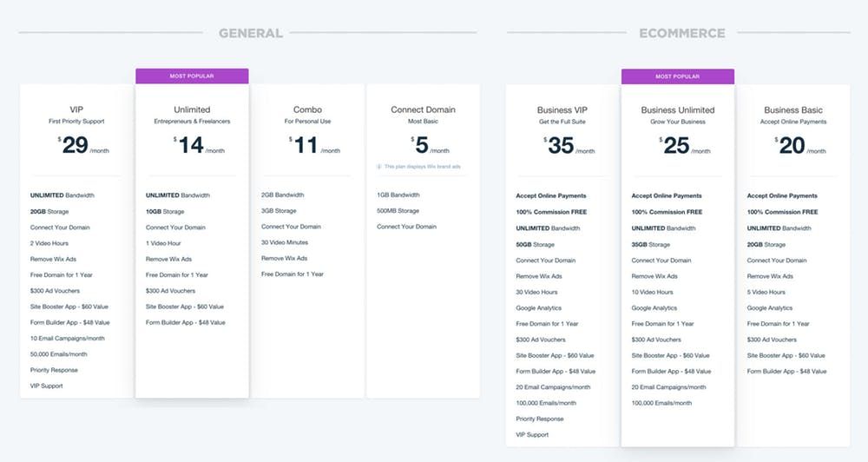Click the info icon beside the Wix brand ads note
Image resolution: width=868 pixels, height=462 pixels.
(379, 166)
